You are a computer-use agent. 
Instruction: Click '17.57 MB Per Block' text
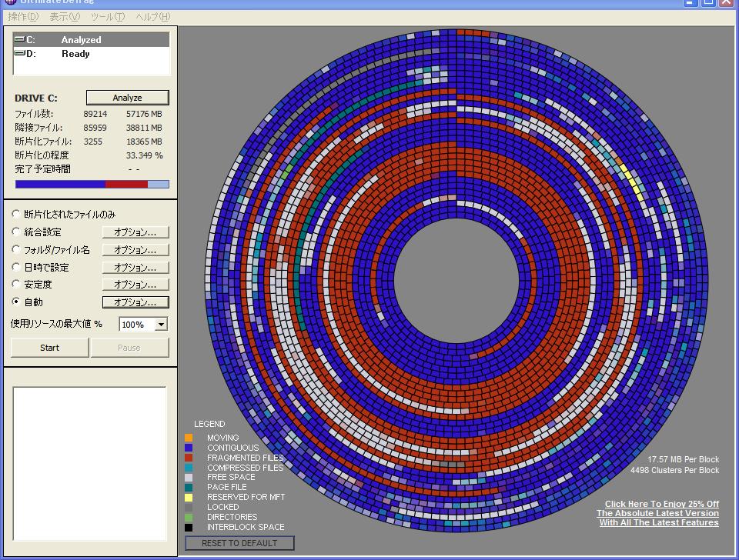[683, 459]
